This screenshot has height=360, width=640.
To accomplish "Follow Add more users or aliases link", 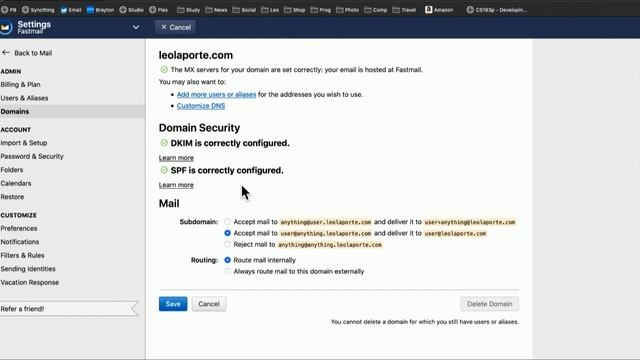I will click(216, 94).
